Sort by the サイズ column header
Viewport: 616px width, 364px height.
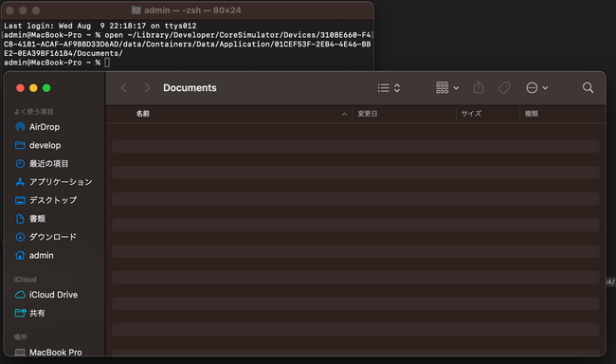click(471, 114)
